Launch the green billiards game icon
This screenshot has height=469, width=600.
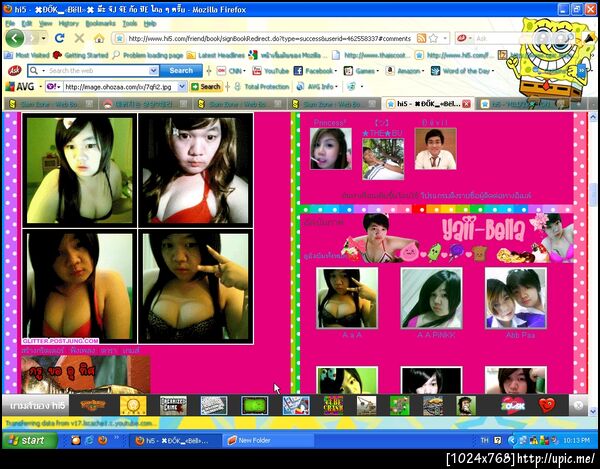coord(254,405)
